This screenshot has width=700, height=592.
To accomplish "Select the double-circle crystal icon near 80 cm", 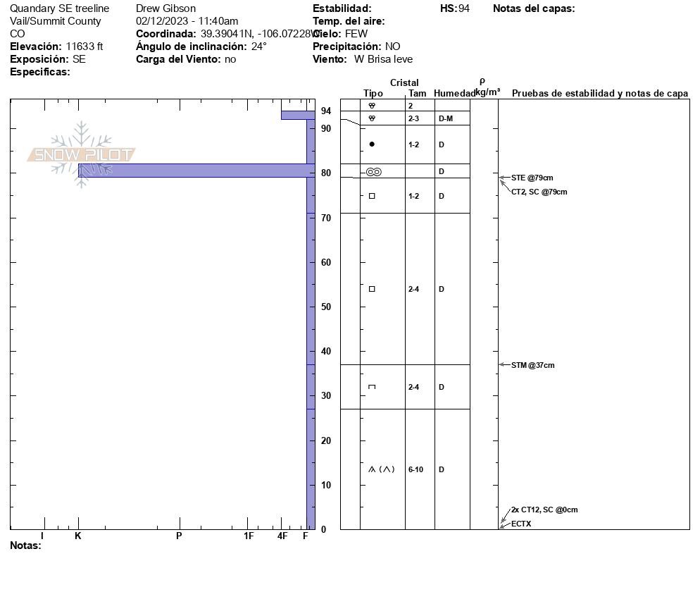I will [x=373, y=171].
